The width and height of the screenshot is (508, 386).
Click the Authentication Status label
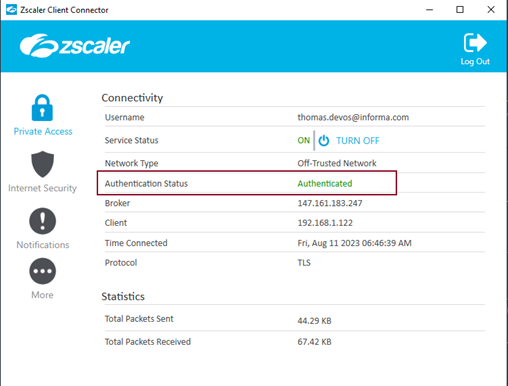(146, 184)
